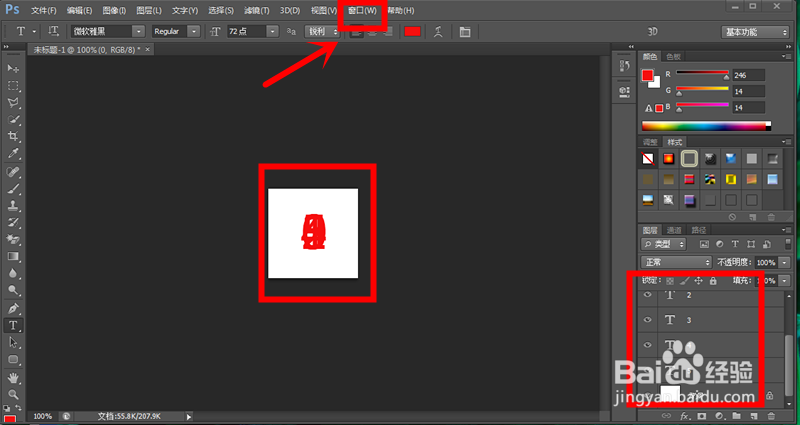The height and width of the screenshot is (425, 800).
Task: Select the Healing Brush tool
Action: [13, 171]
